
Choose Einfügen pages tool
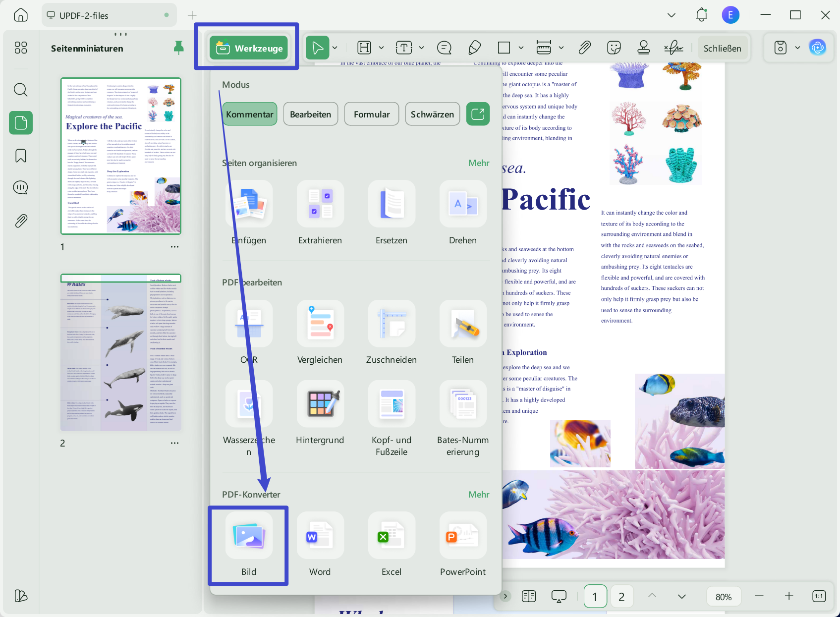(x=249, y=213)
